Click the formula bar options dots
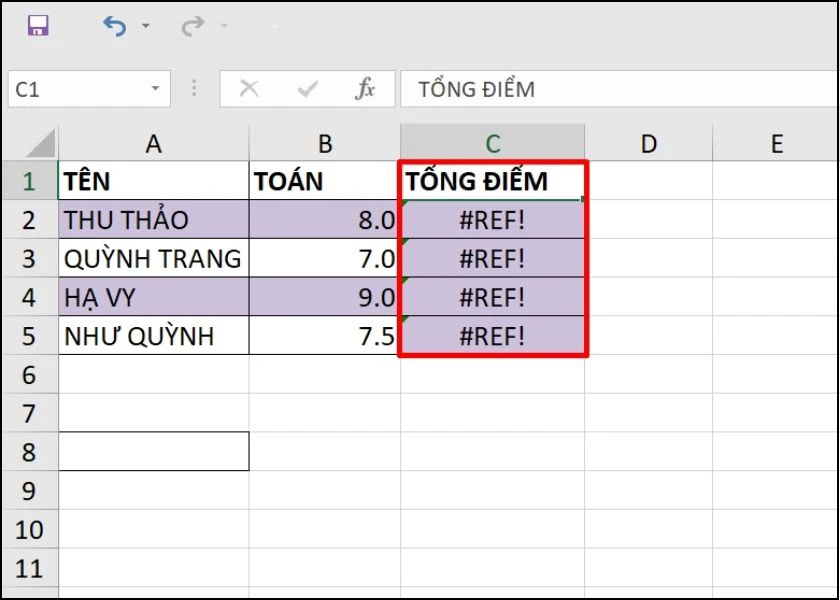The height and width of the screenshot is (600, 840). (194, 88)
